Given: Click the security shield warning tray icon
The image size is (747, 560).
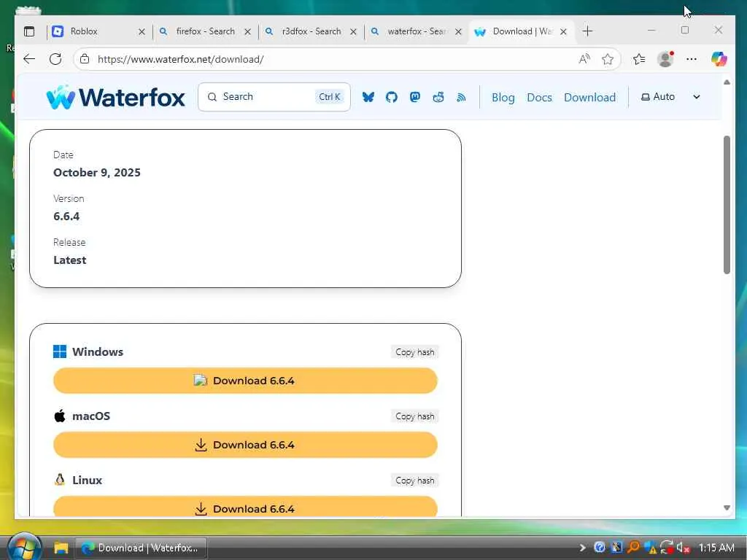Looking at the screenshot, I should pos(650,548).
